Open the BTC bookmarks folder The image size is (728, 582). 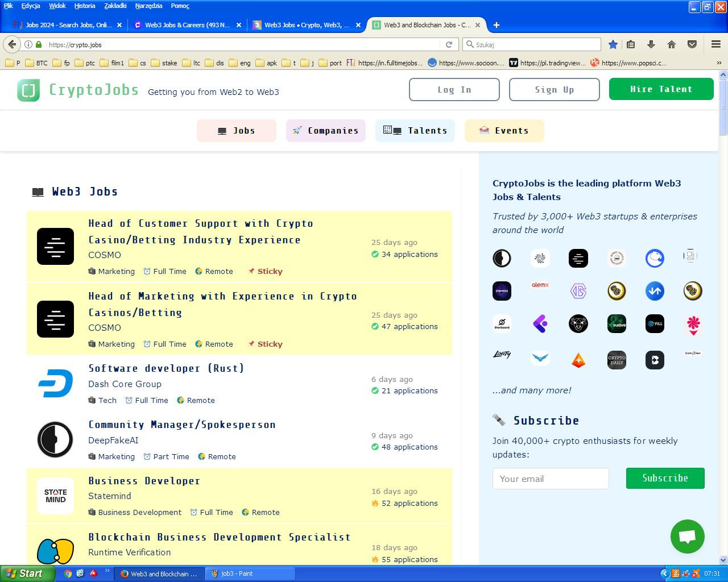[x=37, y=63]
